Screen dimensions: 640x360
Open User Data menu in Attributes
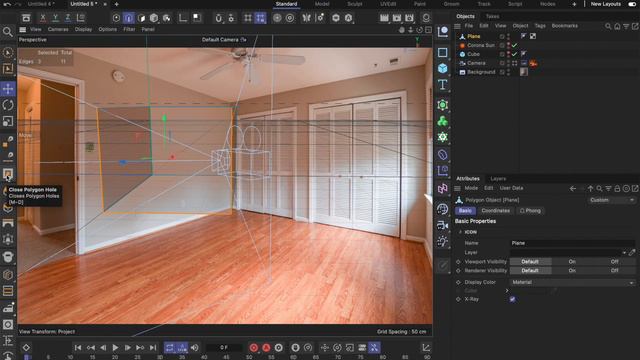511,188
